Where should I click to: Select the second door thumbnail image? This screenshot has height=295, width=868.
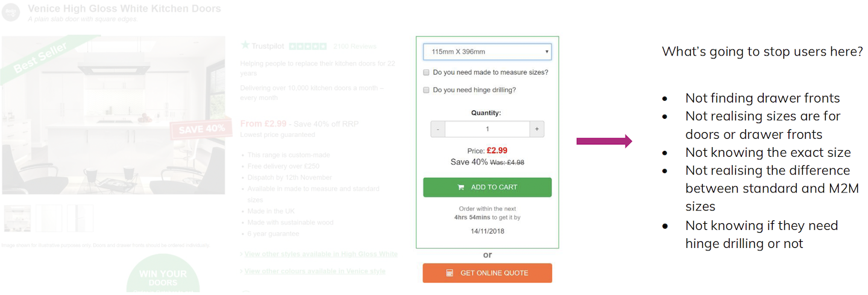click(49, 218)
